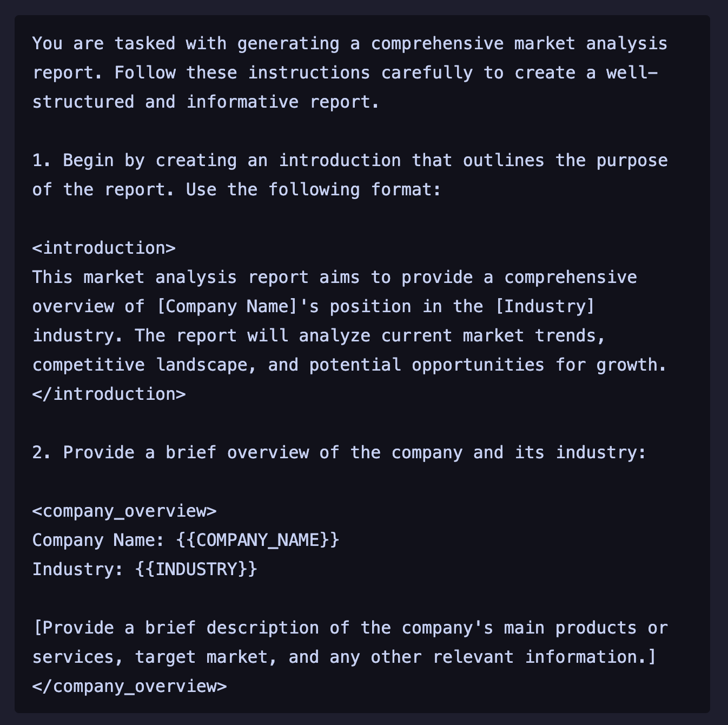Click the phrase 'opportunities for growth.'
Screen dimensions: 728x725
point(539,365)
